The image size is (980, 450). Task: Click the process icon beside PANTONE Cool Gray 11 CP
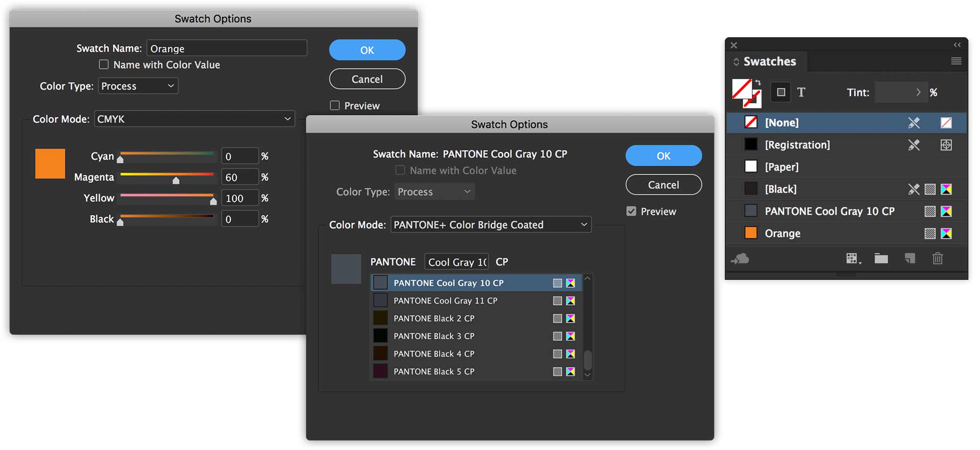(558, 301)
